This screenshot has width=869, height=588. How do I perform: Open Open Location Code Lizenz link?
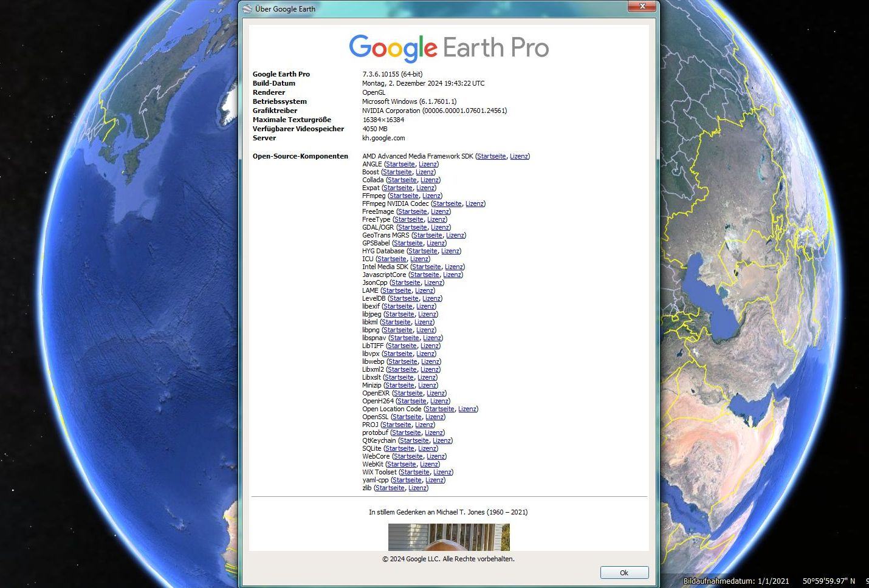pyautogui.click(x=467, y=409)
